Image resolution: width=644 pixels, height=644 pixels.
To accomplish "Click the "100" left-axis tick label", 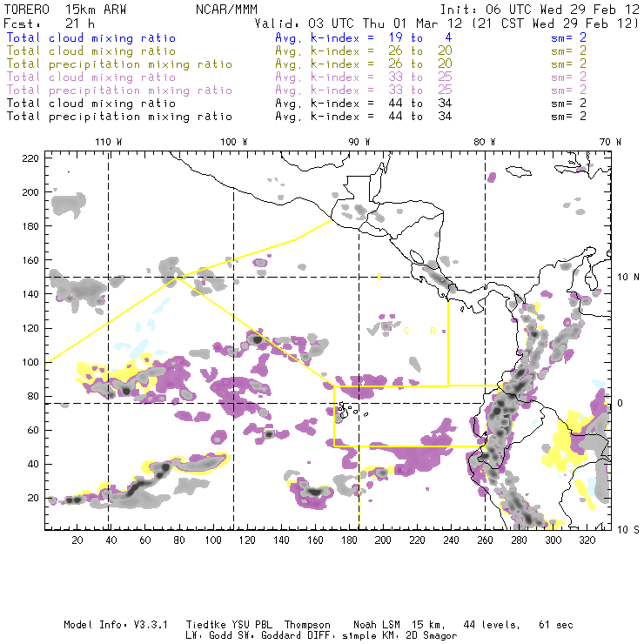I will 30,362.
